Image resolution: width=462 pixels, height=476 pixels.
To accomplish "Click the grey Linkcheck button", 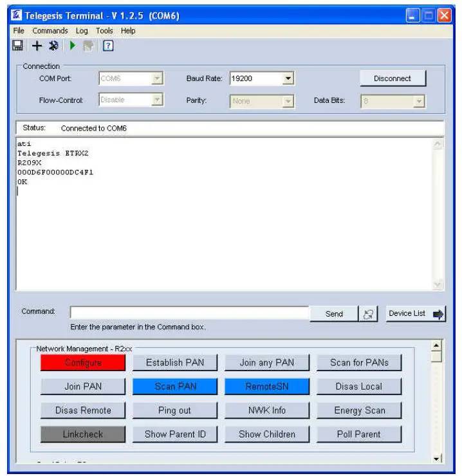I will point(83,434).
